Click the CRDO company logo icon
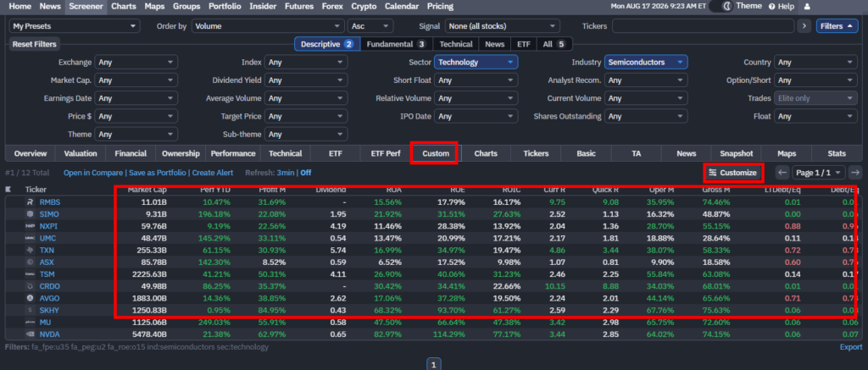The image size is (868, 370). [31, 286]
